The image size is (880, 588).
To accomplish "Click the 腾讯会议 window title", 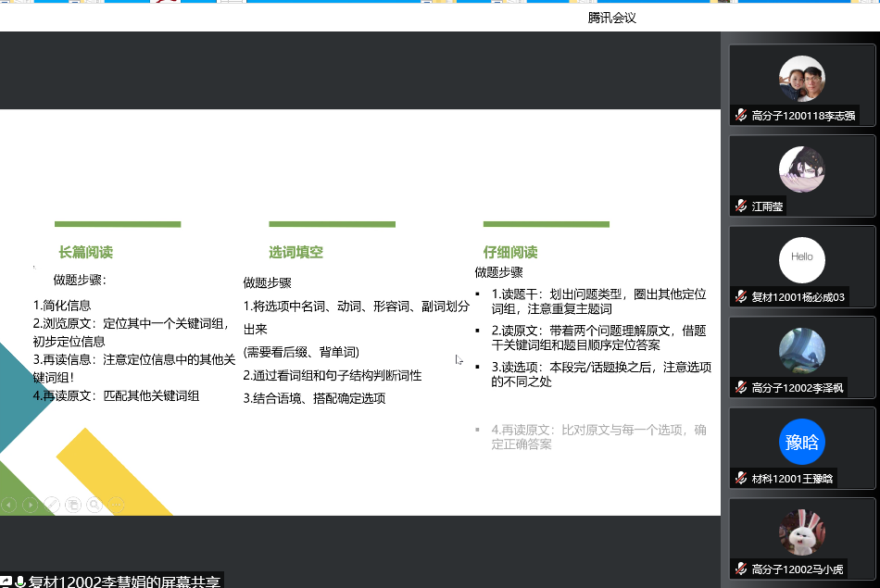I will pyautogui.click(x=611, y=18).
